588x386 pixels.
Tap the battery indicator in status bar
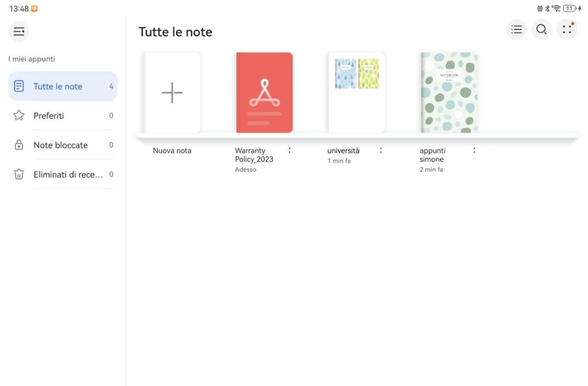[x=570, y=8]
